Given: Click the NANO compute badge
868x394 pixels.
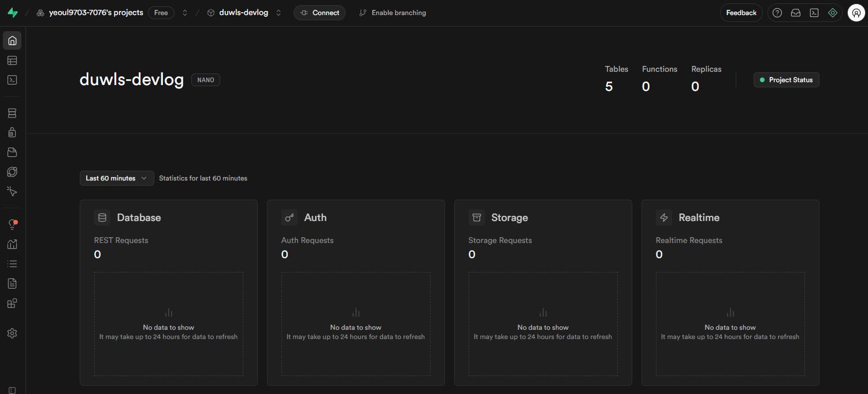Looking at the screenshot, I should click(206, 80).
